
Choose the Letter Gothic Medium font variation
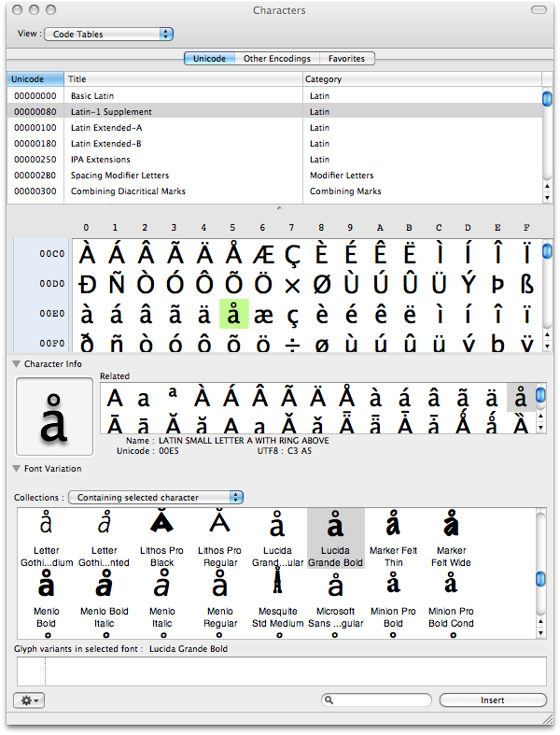47,539
